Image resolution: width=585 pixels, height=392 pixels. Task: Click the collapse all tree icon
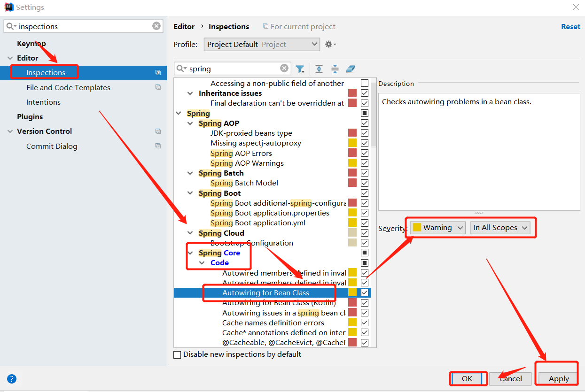click(335, 69)
